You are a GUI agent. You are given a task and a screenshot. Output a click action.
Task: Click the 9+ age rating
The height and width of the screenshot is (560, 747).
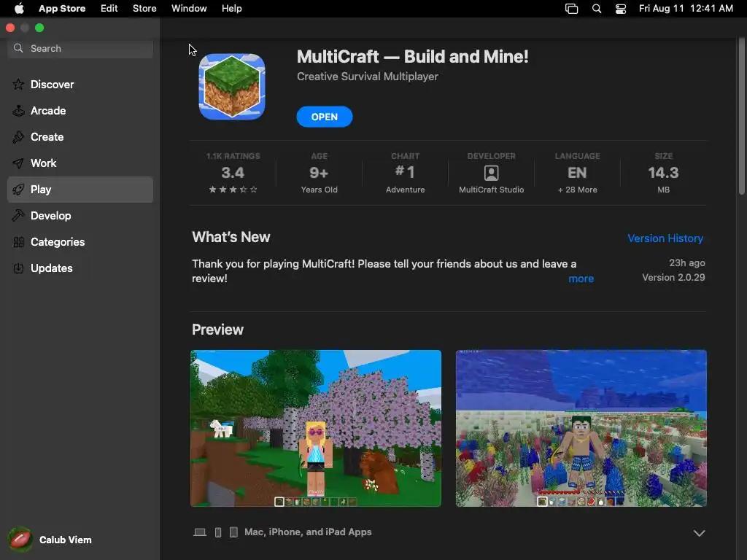[x=320, y=172]
